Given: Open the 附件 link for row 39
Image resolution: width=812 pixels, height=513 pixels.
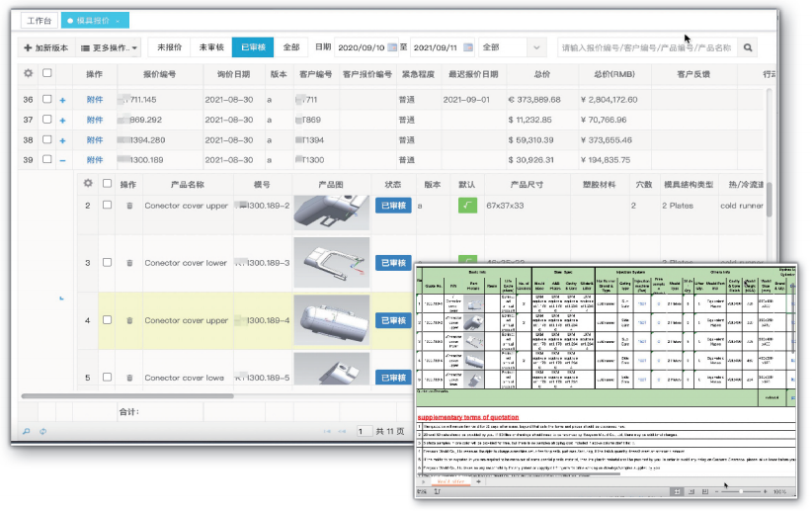Looking at the screenshot, I should (95, 160).
